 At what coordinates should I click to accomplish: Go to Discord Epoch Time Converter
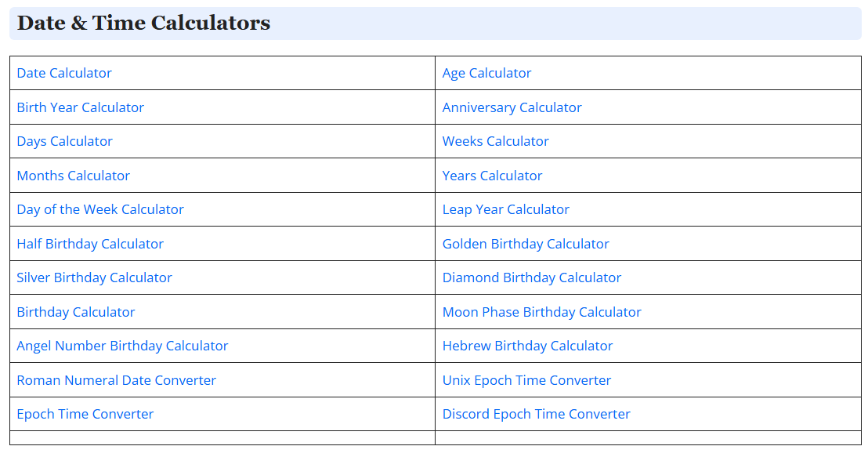[536, 414]
